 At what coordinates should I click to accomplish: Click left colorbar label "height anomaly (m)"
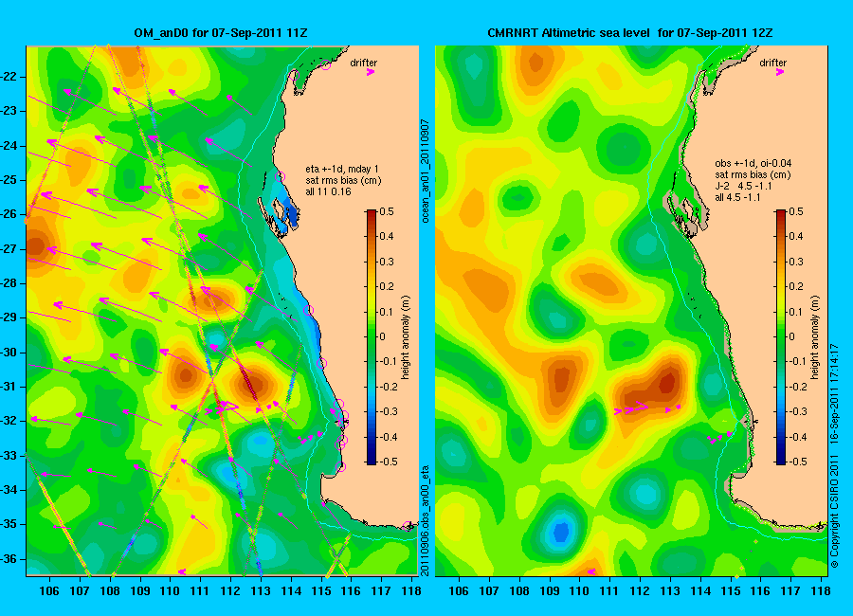(x=406, y=338)
